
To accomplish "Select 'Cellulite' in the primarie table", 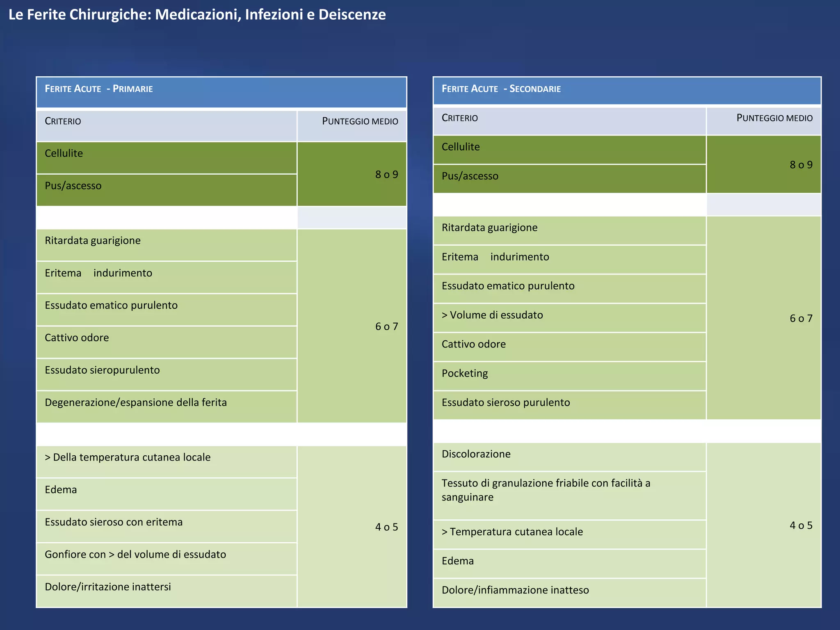I will click(x=167, y=158).
